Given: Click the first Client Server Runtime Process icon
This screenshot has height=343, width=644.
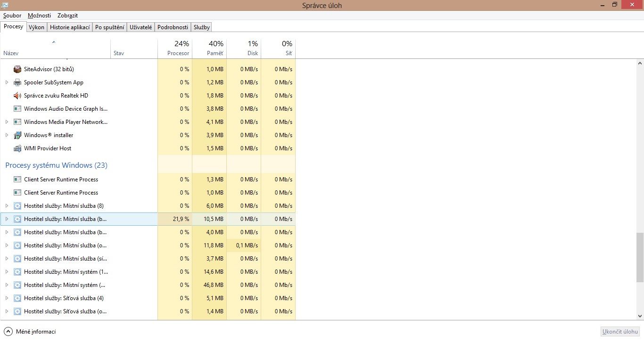Looking at the screenshot, I should (x=17, y=180).
